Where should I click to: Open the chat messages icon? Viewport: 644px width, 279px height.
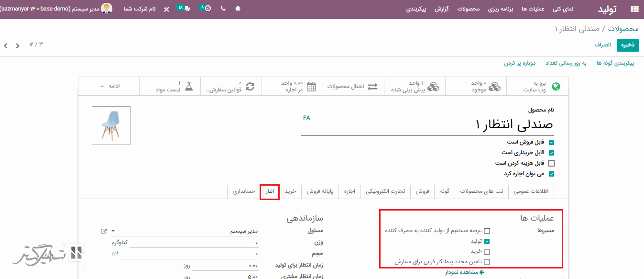tap(184, 9)
